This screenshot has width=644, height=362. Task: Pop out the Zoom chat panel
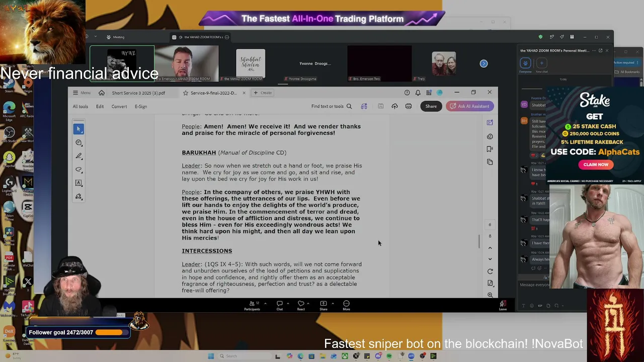click(x=600, y=51)
